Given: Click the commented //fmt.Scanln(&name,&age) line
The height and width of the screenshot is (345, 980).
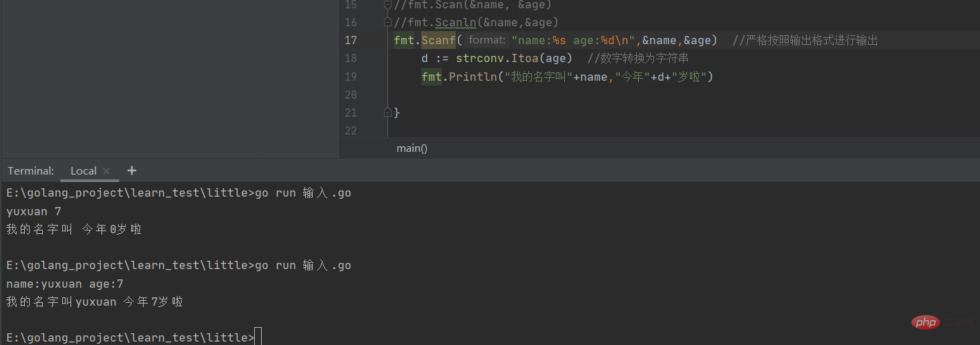Looking at the screenshot, I should (x=477, y=23).
